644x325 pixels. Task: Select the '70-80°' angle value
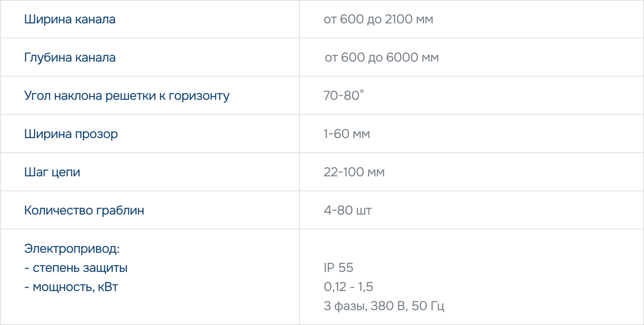pos(343,95)
